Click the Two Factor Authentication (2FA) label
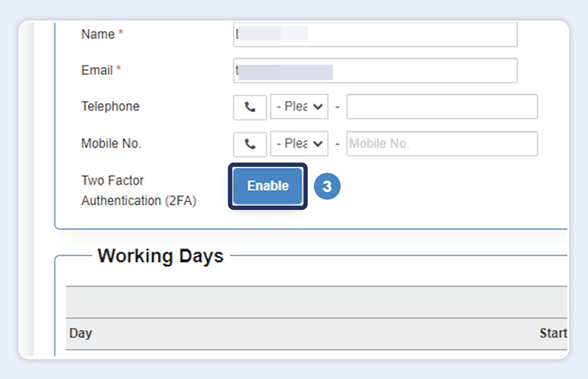 tap(138, 190)
